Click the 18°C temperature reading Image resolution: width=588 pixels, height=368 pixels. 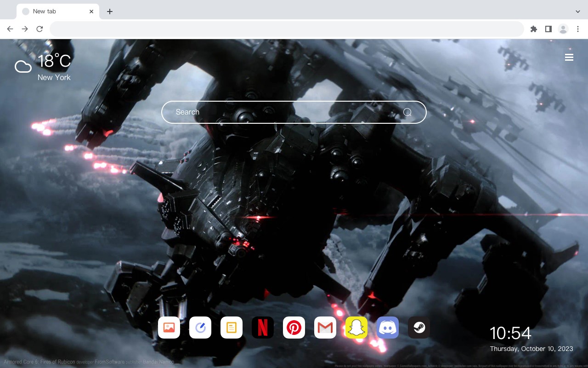coord(54,61)
